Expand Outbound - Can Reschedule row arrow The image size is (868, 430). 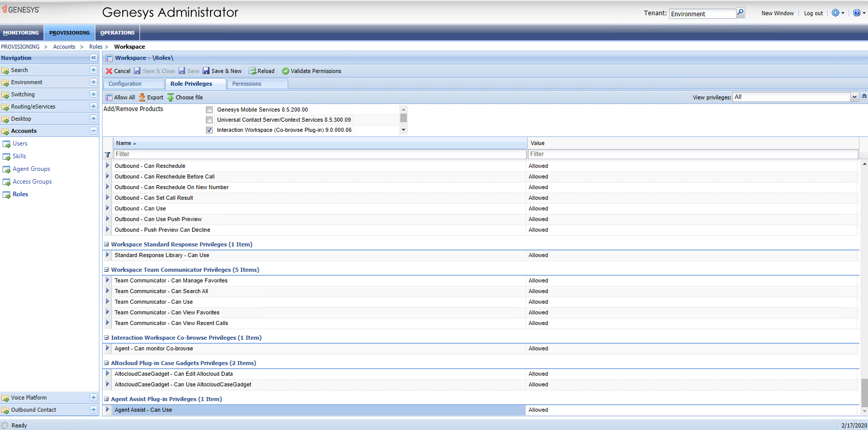coord(108,166)
